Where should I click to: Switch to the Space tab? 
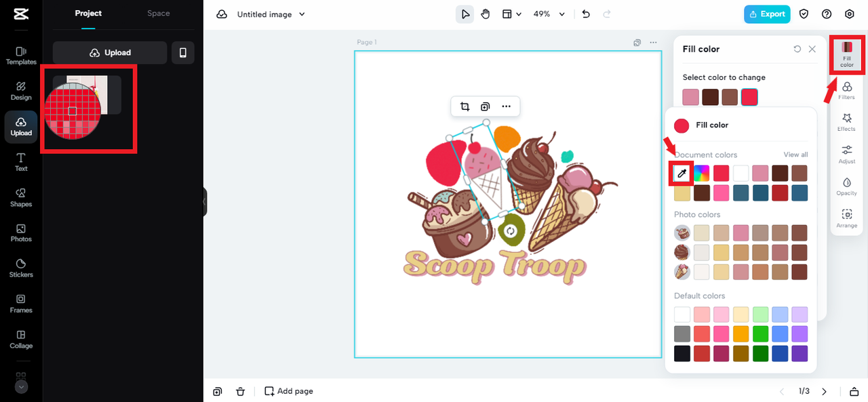[x=159, y=14]
